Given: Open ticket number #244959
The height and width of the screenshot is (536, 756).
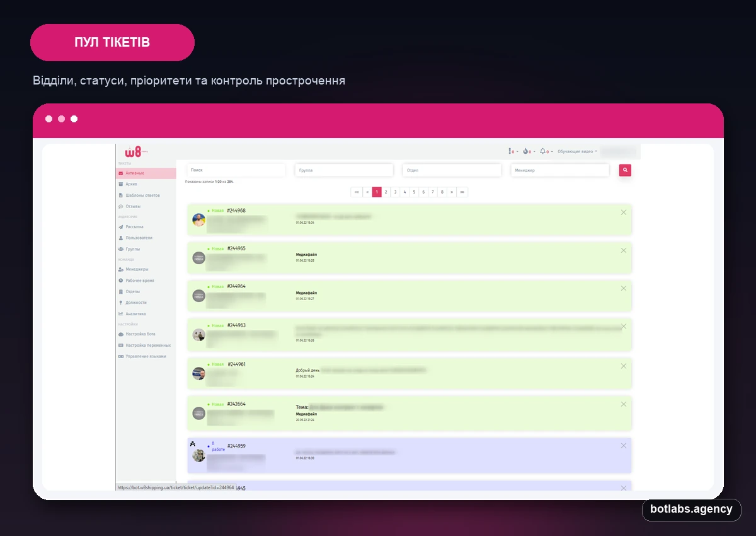Looking at the screenshot, I should [x=236, y=446].
